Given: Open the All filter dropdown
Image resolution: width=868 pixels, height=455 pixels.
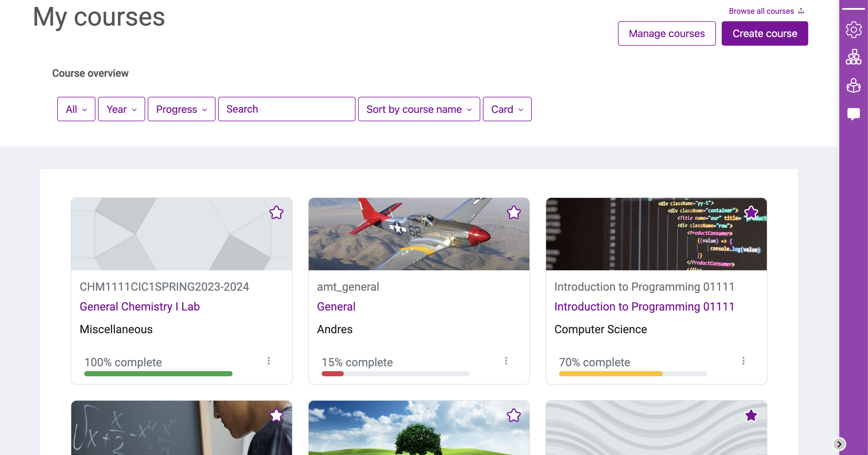Looking at the screenshot, I should (76, 109).
